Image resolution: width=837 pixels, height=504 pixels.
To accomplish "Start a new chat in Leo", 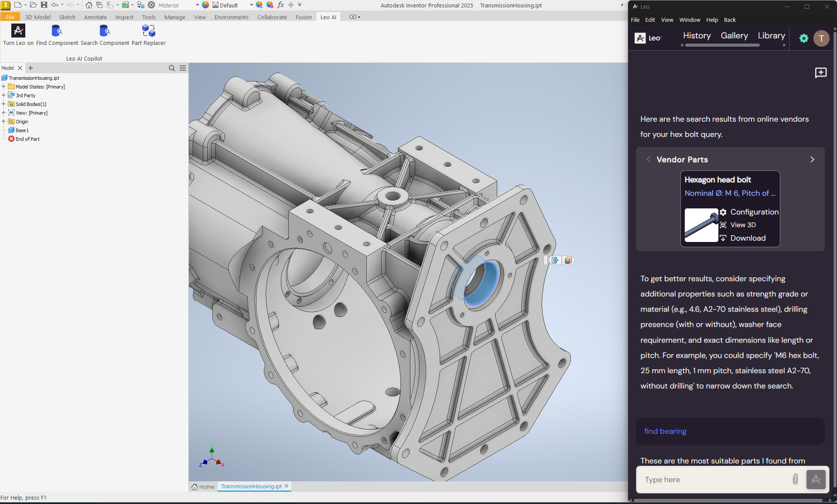I will pos(820,73).
